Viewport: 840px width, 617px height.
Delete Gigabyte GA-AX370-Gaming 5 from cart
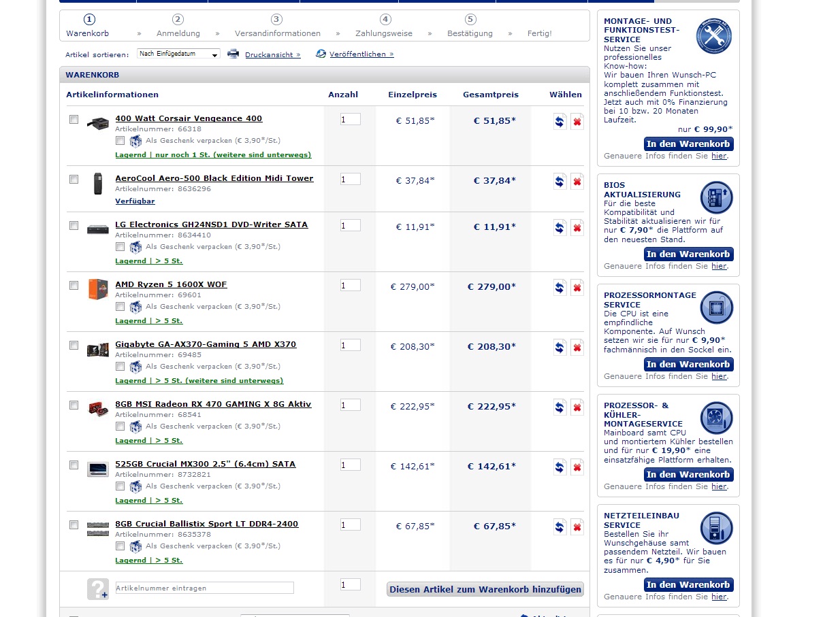point(577,348)
